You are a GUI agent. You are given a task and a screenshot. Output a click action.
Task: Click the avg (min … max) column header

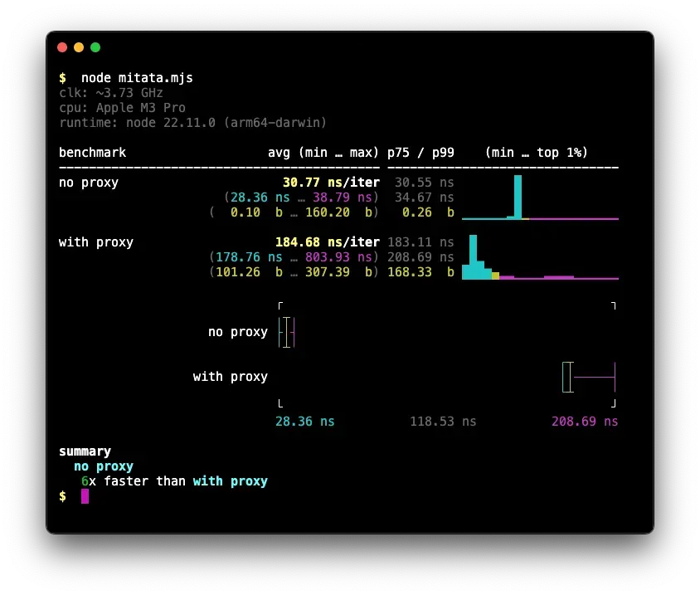pyautogui.click(x=323, y=152)
